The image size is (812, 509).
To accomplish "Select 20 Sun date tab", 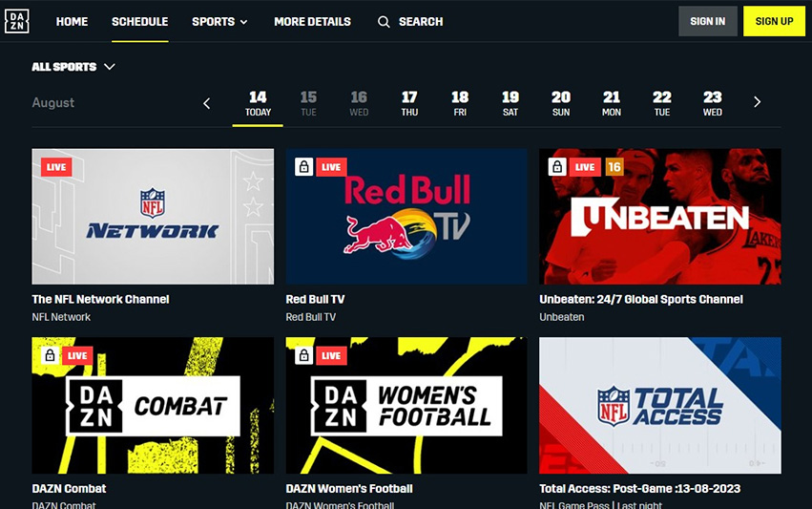I will pos(561,104).
